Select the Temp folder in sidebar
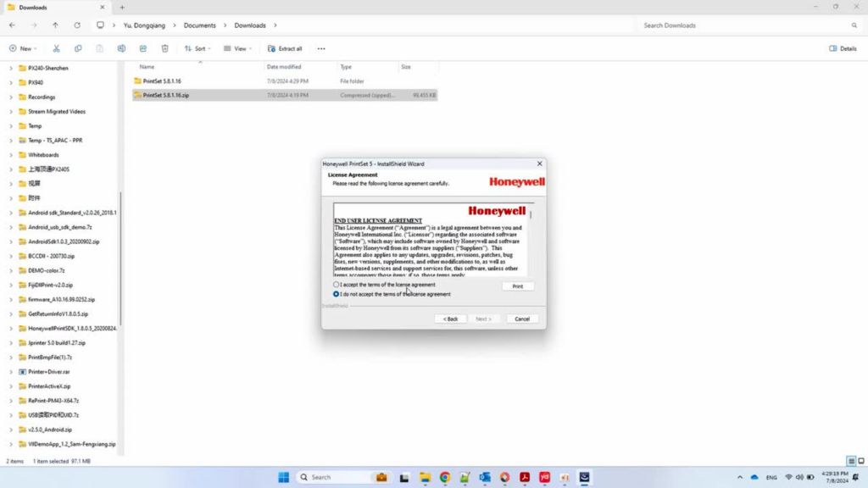This screenshot has width=868, height=488. (34, 126)
